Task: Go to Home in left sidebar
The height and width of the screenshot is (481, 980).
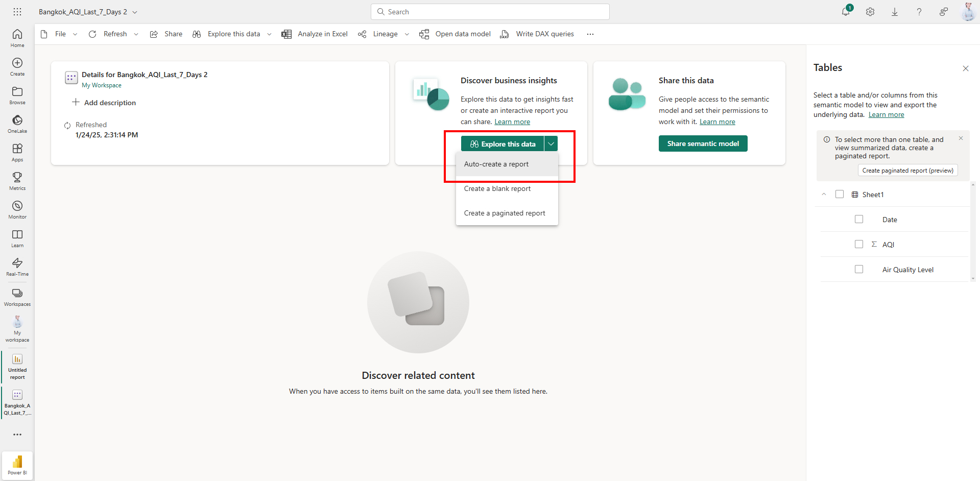Action: tap(17, 38)
